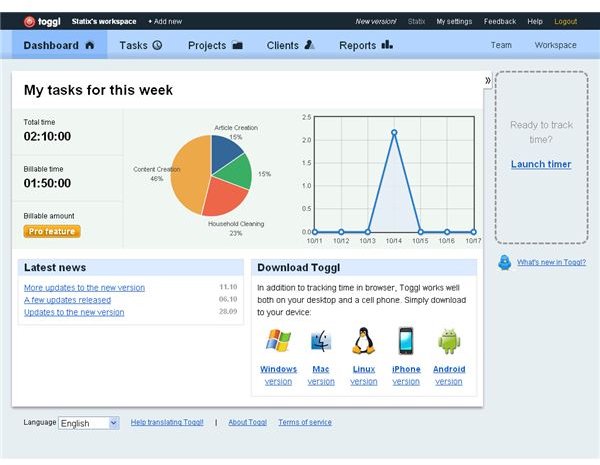Click the 10/13 data point on chart
This screenshot has height=465, width=600.
pos(367,232)
